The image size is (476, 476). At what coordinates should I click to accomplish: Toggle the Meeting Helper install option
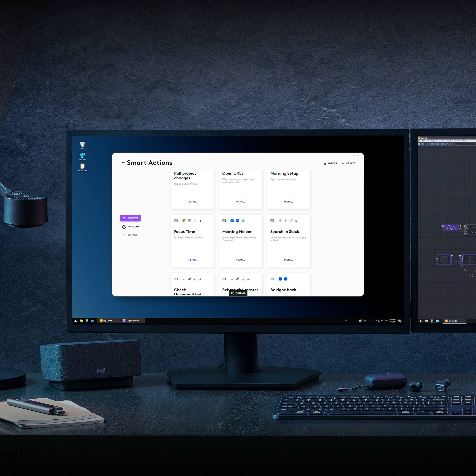click(240, 260)
